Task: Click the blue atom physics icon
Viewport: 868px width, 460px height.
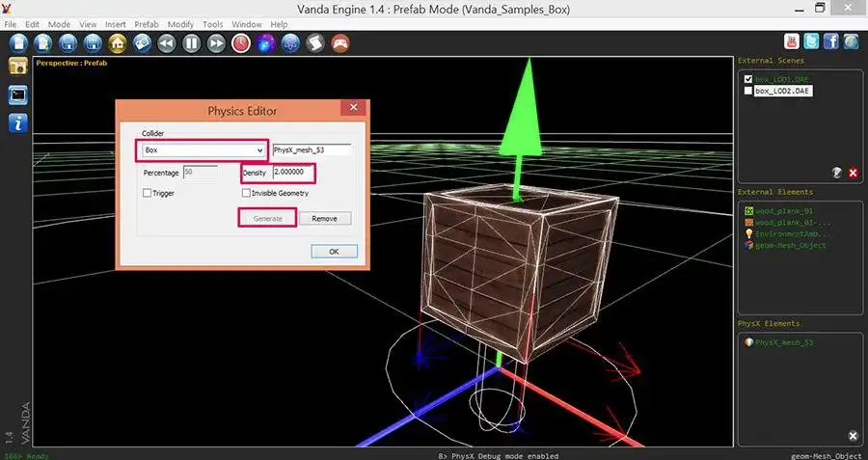Action: tap(290, 42)
